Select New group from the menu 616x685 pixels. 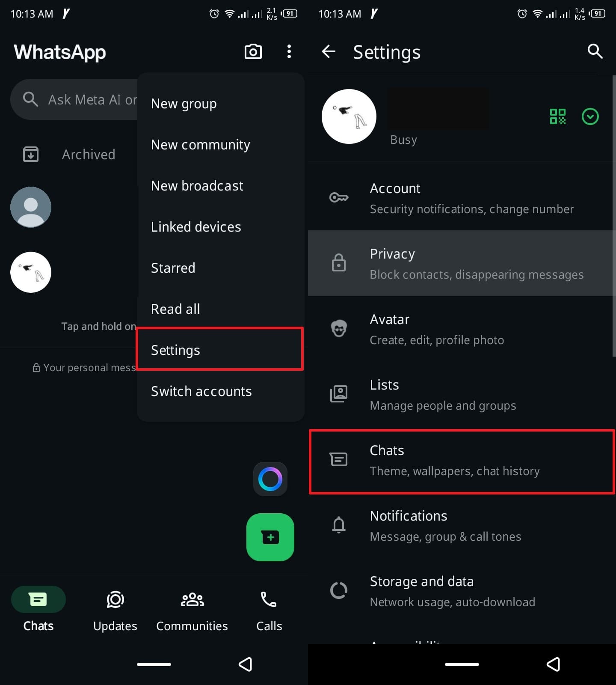(x=221, y=104)
